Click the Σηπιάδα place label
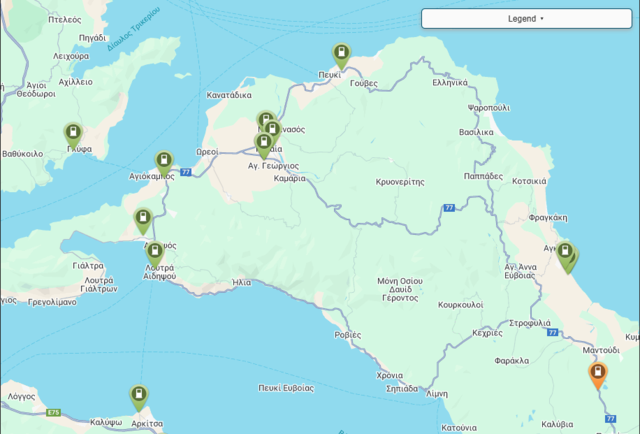640x434 pixels. coord(402,389)
